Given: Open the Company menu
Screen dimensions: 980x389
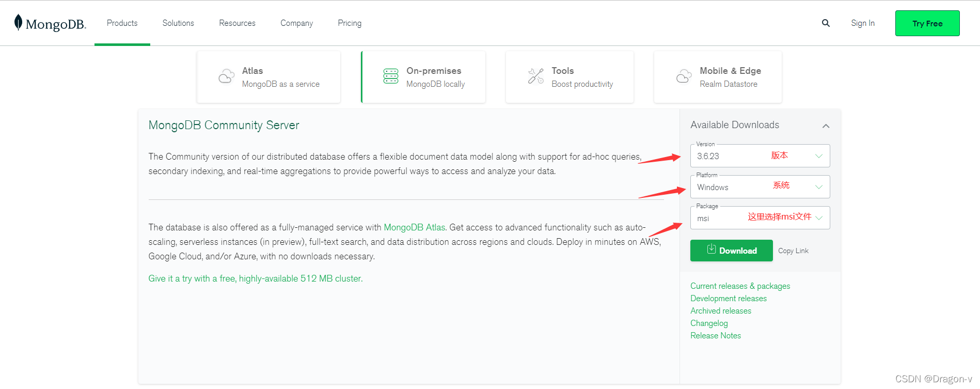Looking at the screenshot, I should click(296, 23).
